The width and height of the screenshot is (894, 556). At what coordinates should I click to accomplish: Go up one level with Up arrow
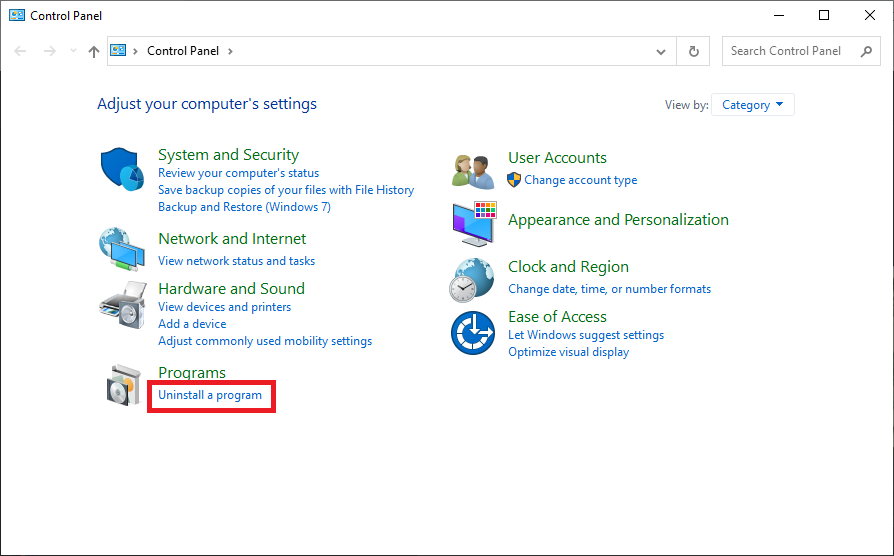click(94, 51)
